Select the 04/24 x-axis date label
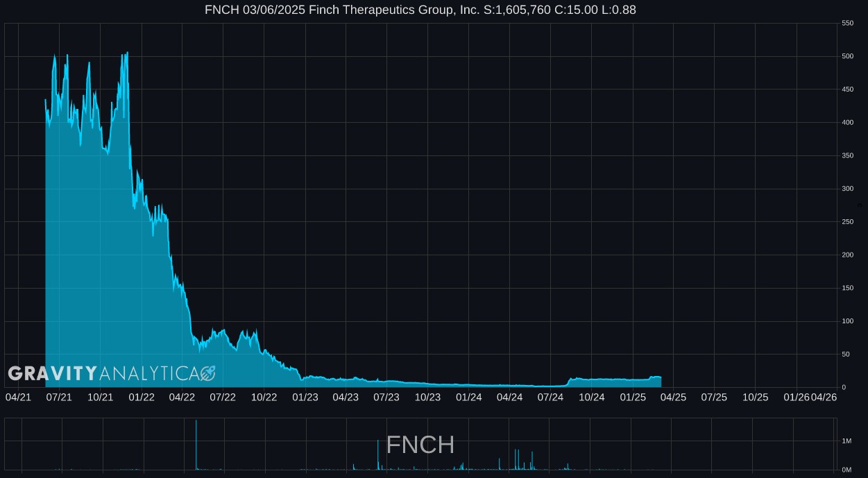868x478 pixels. point(509,397)
